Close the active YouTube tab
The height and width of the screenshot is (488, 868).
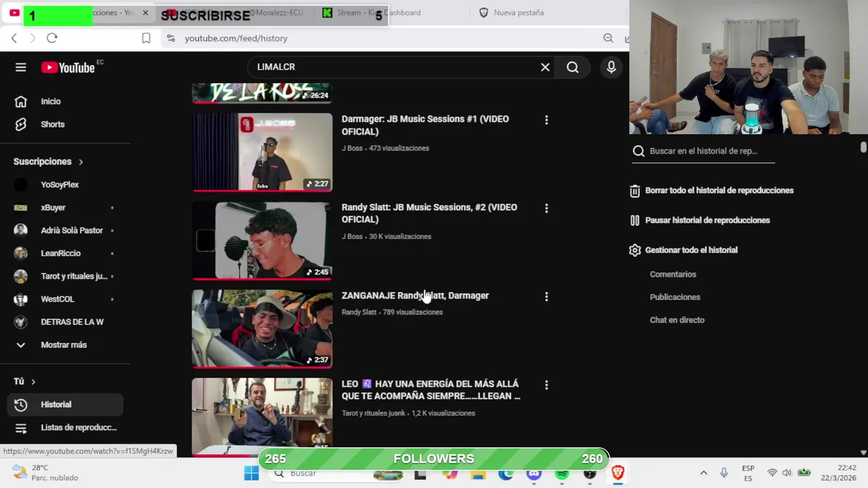[x=145, y=13]
